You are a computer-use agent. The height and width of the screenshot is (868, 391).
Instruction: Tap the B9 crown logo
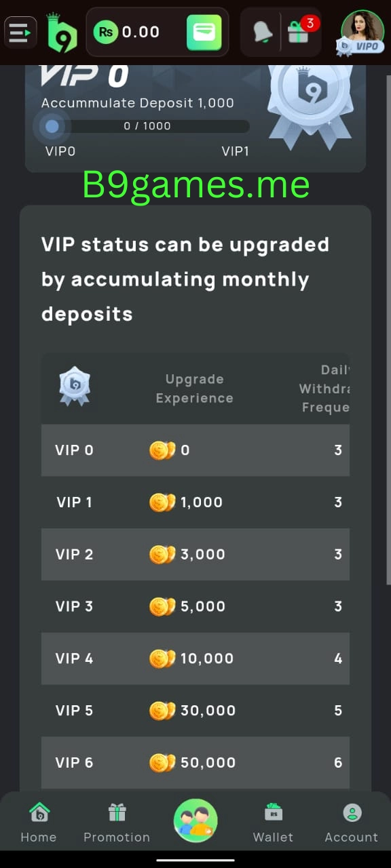[62, 33]
